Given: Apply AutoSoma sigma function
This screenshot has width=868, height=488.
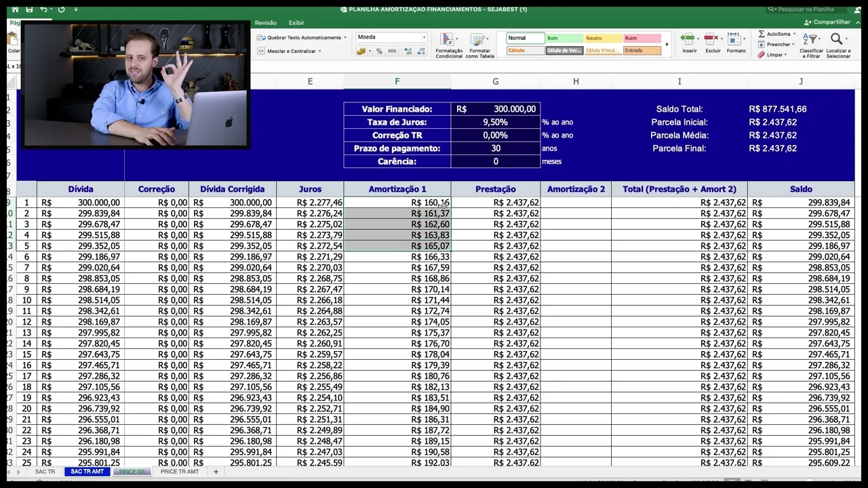Looking at the screenshot, I should click(774, 34).
